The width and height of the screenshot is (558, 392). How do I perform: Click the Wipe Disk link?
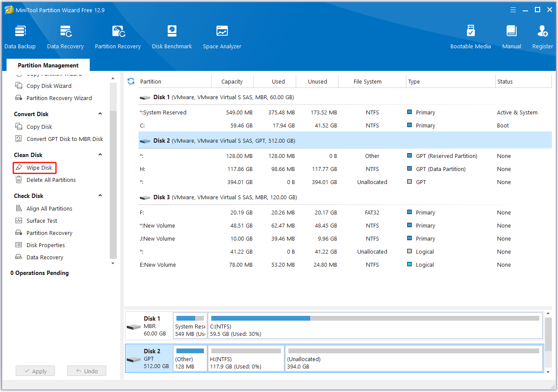(x=39, y=168)
